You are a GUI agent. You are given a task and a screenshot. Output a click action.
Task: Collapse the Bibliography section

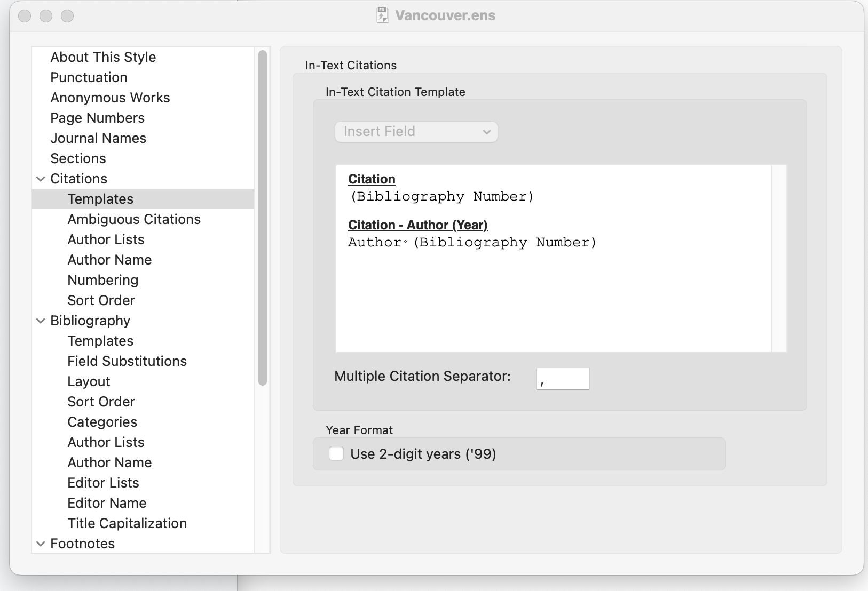tap(41, 321)
